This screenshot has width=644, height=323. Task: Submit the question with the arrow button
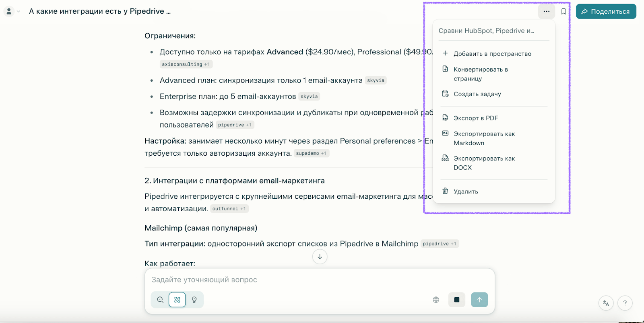[x=479, y=300]
